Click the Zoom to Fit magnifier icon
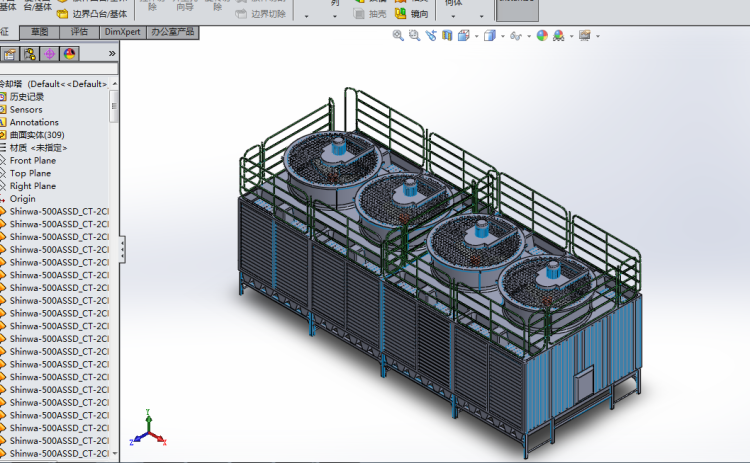 pyautogui.click(x=398, y=35)
